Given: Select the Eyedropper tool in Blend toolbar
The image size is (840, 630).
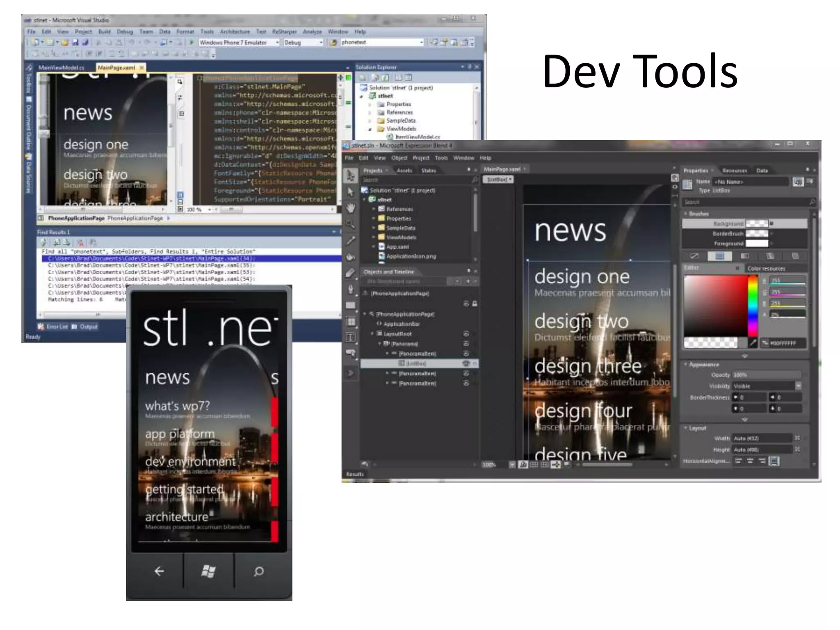Looking at the screenshot, I should click(x=350, y=240).
